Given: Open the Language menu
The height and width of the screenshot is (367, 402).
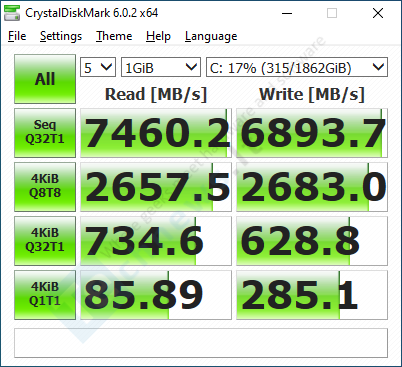Looking at the screenshot, I should point(211,36).
